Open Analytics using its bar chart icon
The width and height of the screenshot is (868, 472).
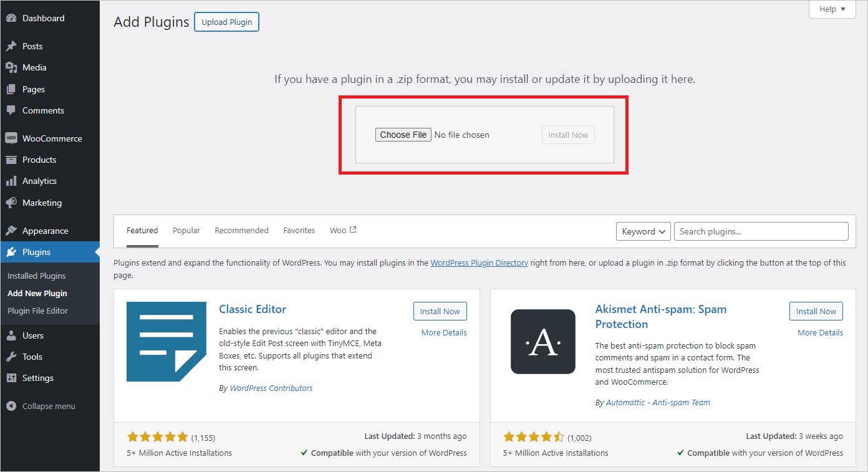tap(13, 181)
